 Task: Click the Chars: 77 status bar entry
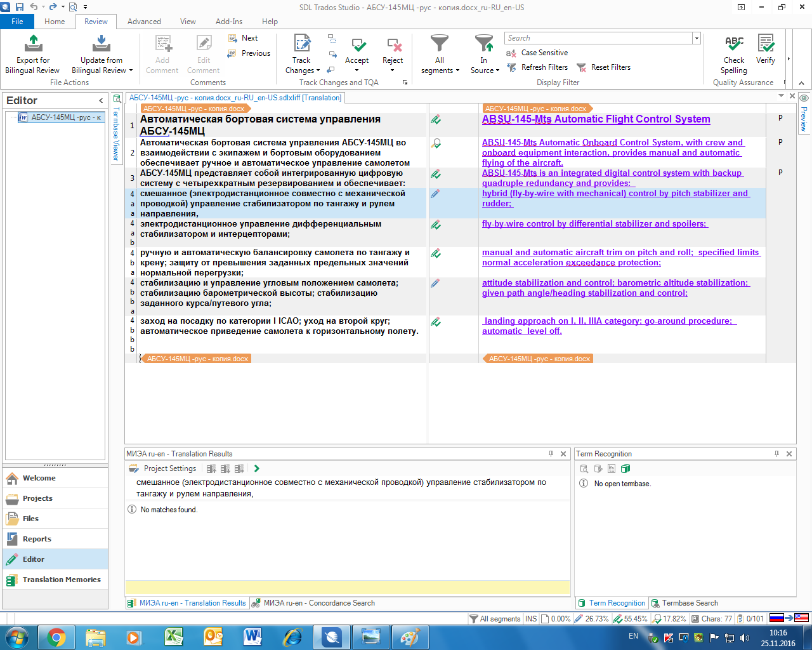point(712,619)
